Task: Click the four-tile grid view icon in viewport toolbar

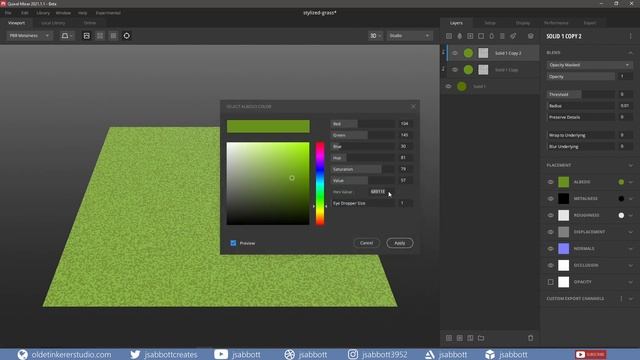Action: pos(100,36)
